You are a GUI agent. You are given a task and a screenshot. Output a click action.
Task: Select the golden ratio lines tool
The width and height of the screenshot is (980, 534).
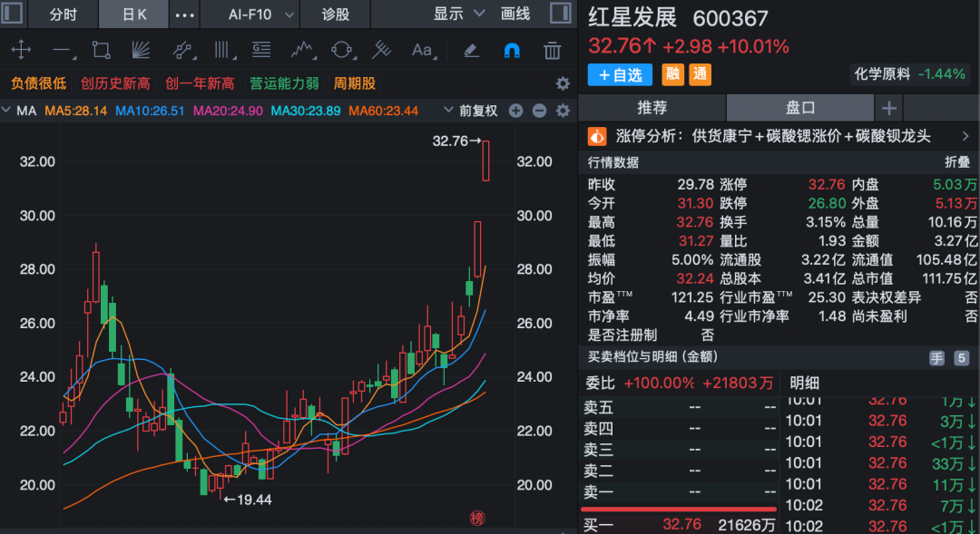point(261,50)
